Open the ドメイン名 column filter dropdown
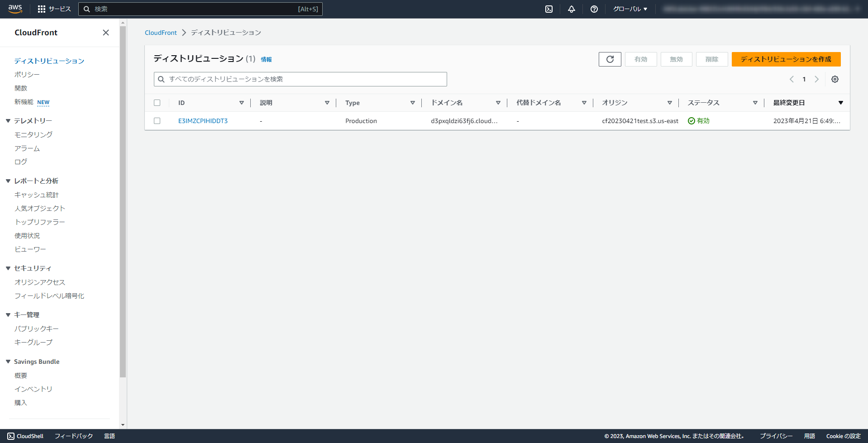868x443 pixels. [498, 102]
